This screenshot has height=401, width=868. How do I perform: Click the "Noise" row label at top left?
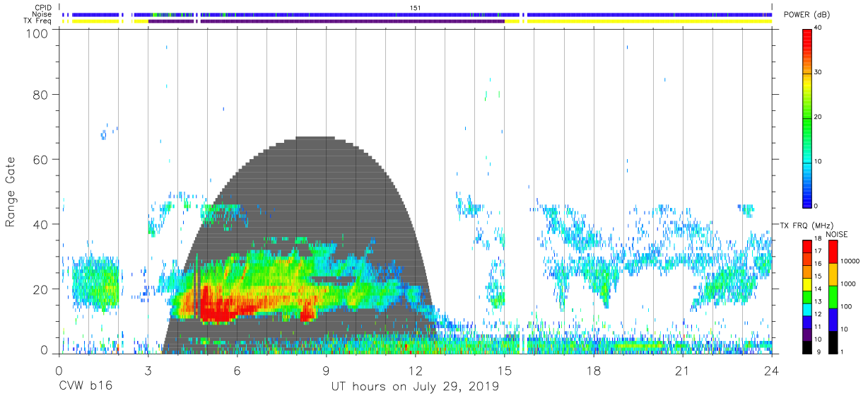point(43,14)
